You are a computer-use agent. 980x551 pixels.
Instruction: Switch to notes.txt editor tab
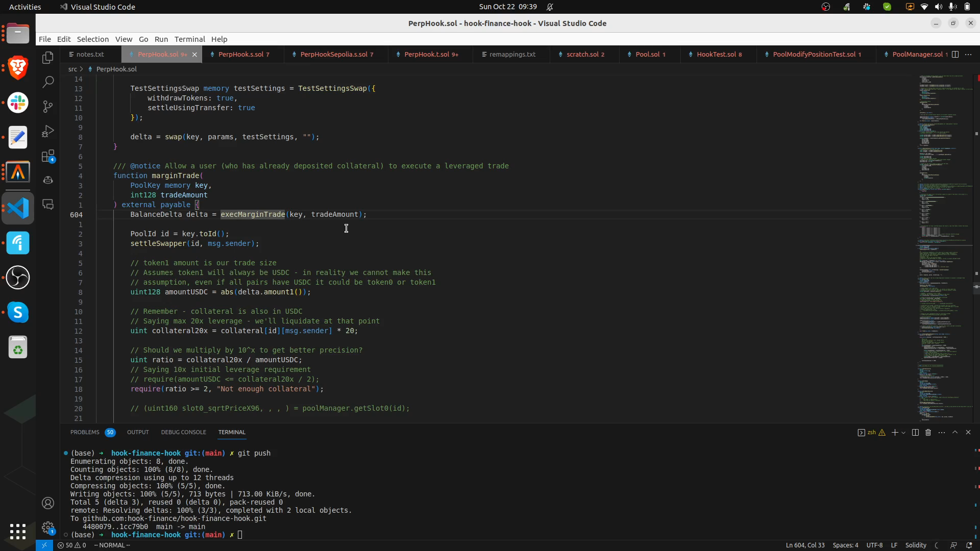pos(90,55)
